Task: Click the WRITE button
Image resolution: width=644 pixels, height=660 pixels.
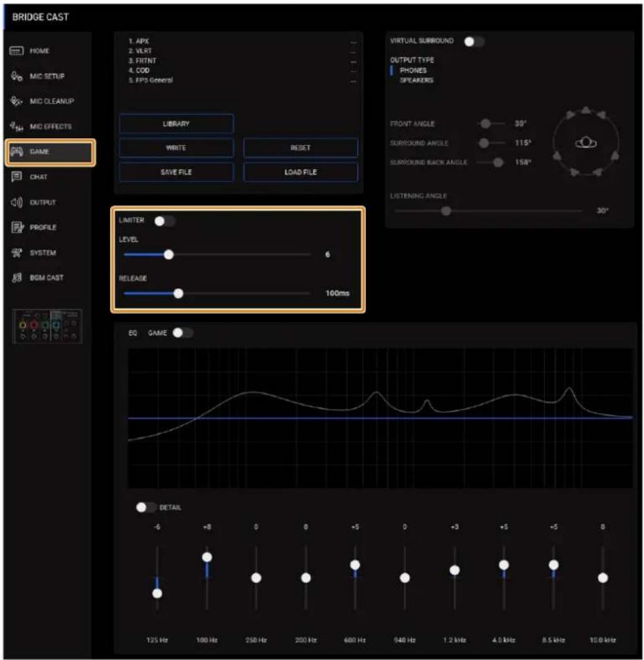Action: 176,148
